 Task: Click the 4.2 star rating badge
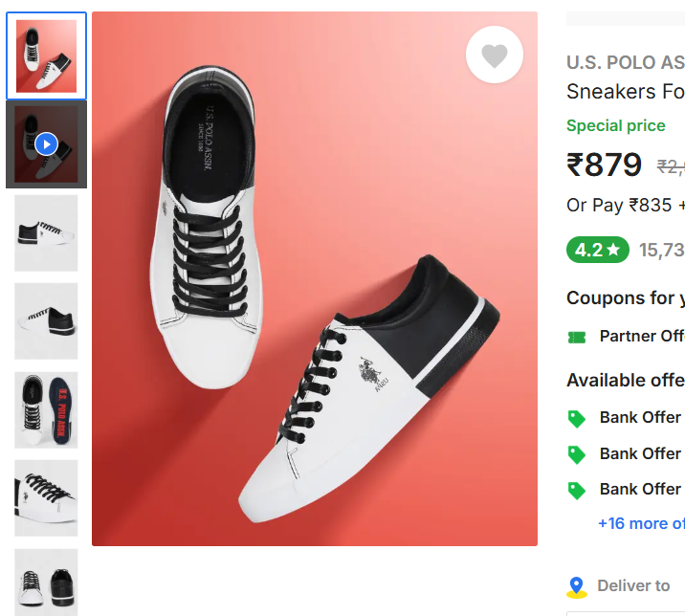click(x=597, y=250)
